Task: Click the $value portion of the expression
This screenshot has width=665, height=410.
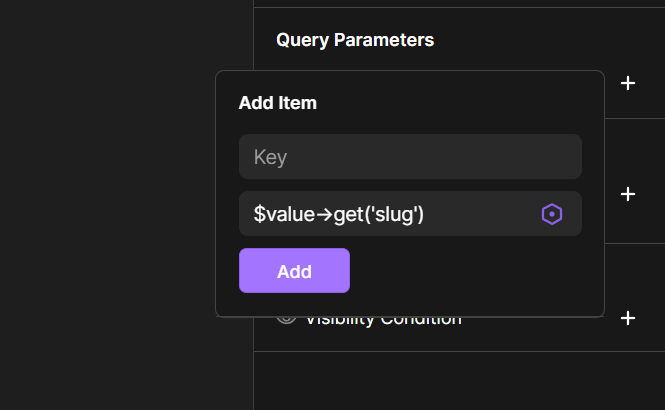Action: click(284, 214)
